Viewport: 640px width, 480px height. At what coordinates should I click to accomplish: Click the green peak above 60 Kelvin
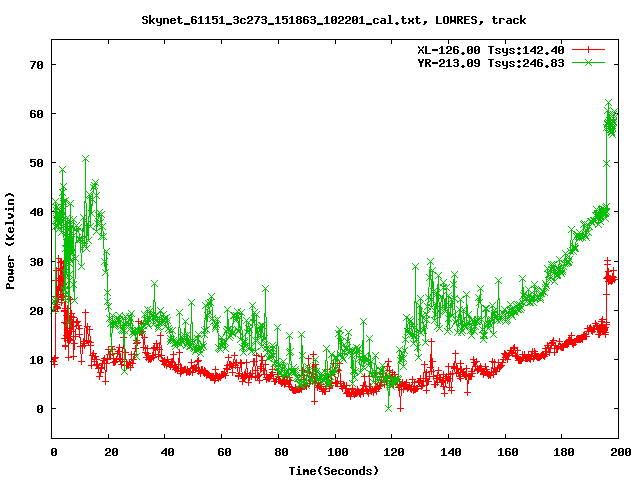(608, 103)
